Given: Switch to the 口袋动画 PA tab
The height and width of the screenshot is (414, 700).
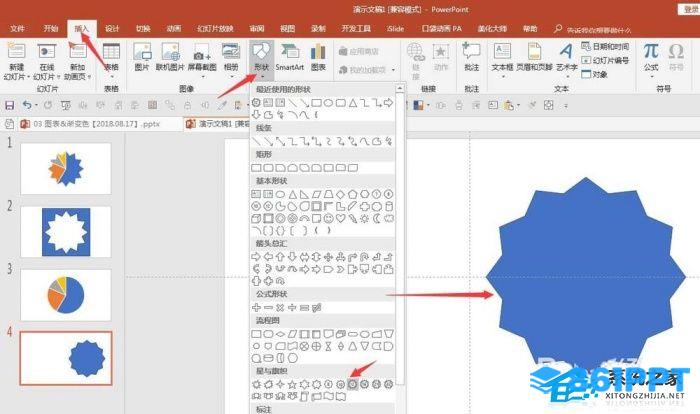Looking at the screenshot, I should [x=442, y=29].
